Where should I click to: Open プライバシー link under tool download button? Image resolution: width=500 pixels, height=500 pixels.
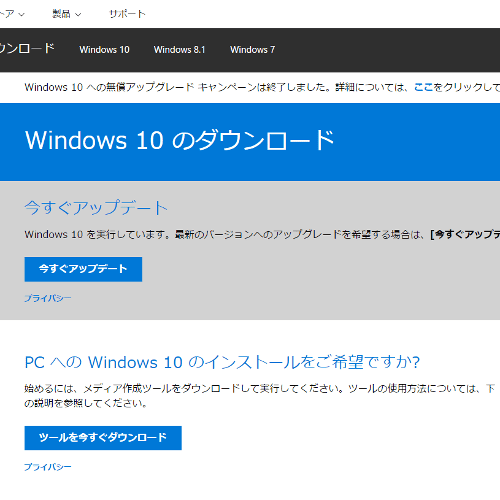pyautogui.click(x=48, y=467)
